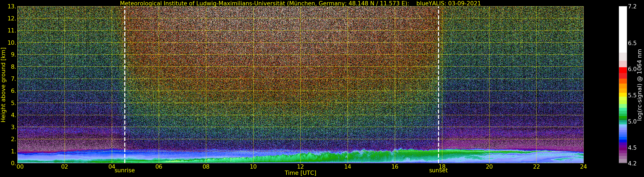
Task: Select the "04" time axis tick label
Action: point(112,167)
